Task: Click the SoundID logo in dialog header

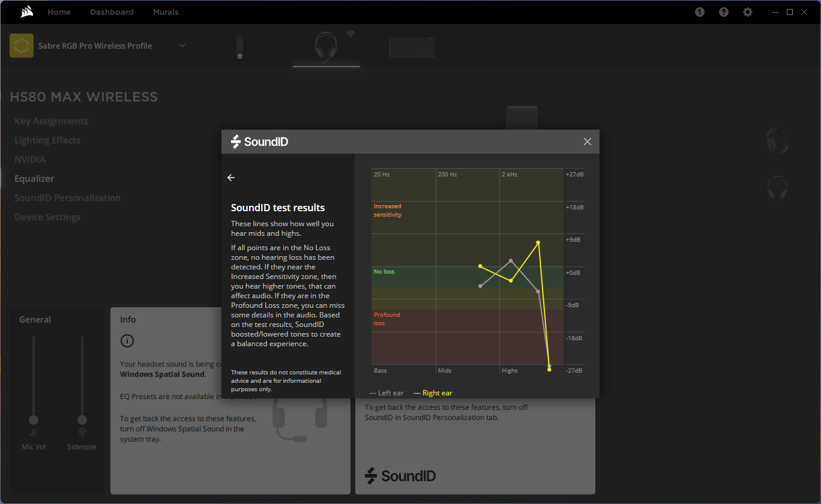Action: point(260,142)
